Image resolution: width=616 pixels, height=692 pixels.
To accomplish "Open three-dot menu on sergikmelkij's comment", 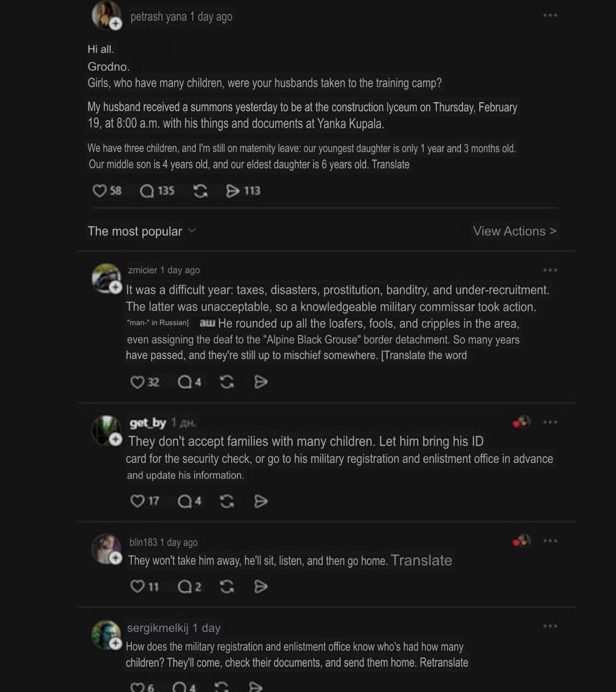I will click(x=550, y=626).
